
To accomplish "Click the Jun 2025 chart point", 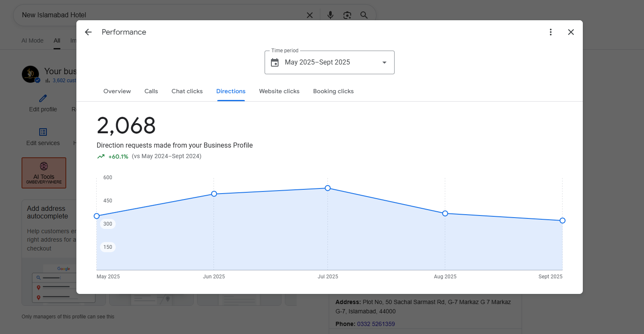I will (214, 194).
